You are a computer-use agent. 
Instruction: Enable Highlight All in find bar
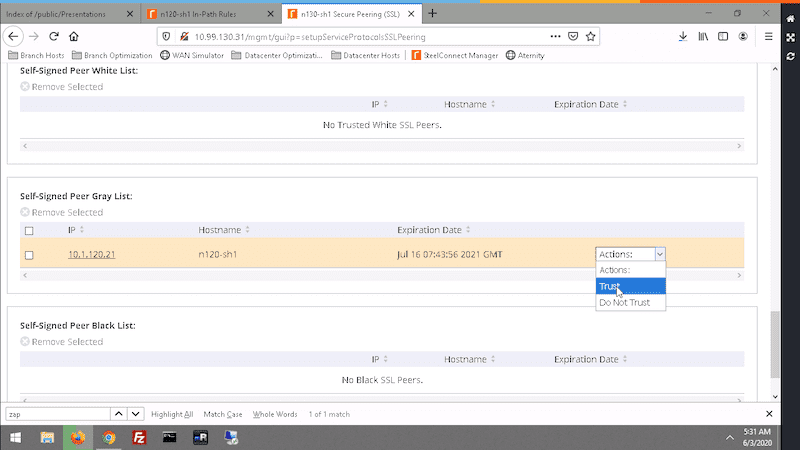tap(172, 413)
